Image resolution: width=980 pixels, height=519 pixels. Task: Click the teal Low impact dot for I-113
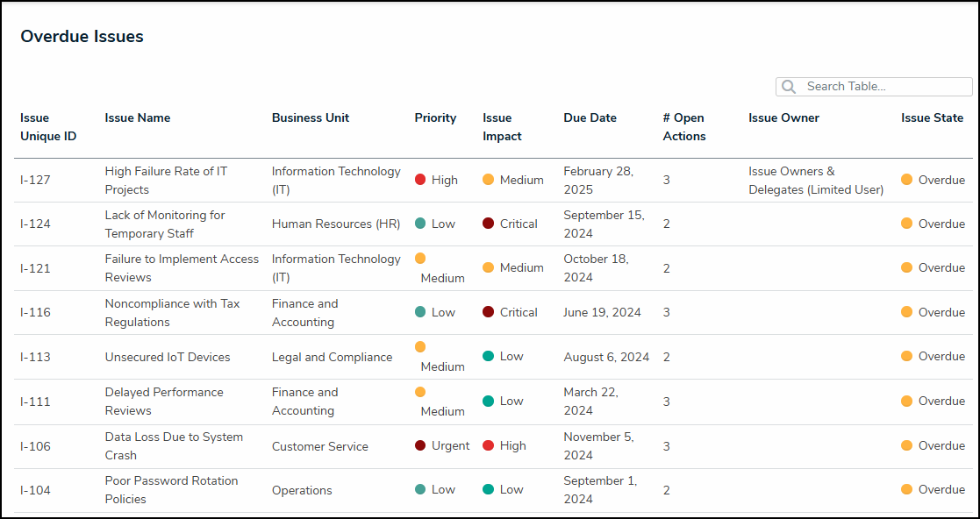(489, 356)
